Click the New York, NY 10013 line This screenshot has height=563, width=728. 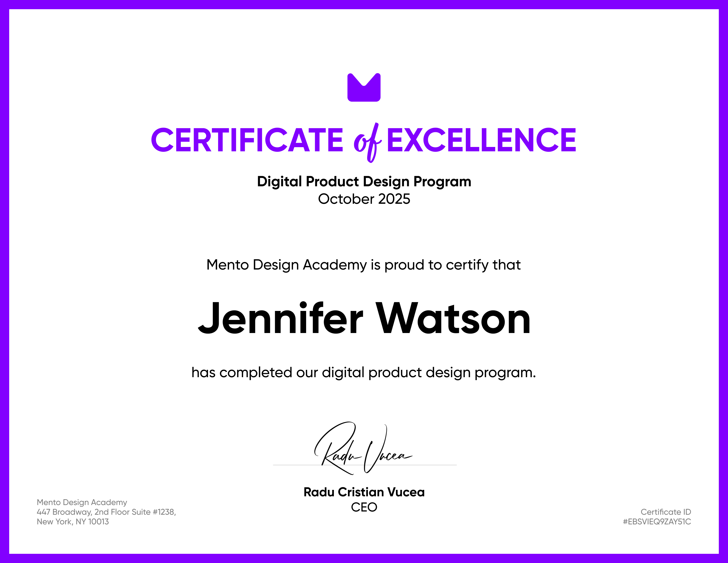point(73,522)
